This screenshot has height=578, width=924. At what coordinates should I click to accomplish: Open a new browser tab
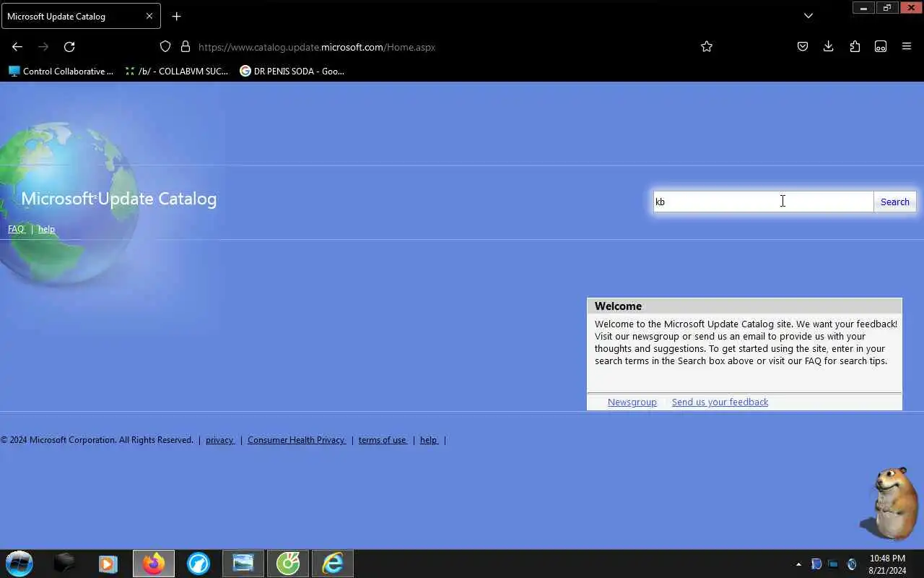pyautogui.click(x=176, y=16)
